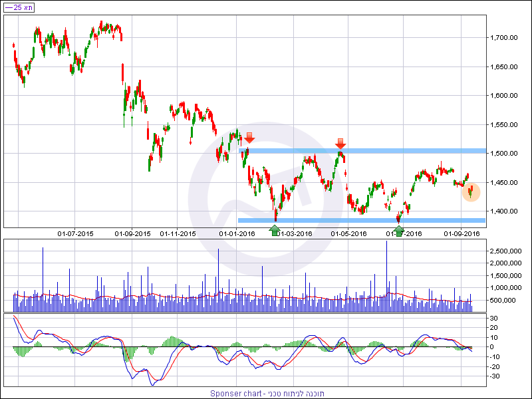Click the red down arrow near late April 2016
This screenshot has width=532, height=399.
(340, 143)
